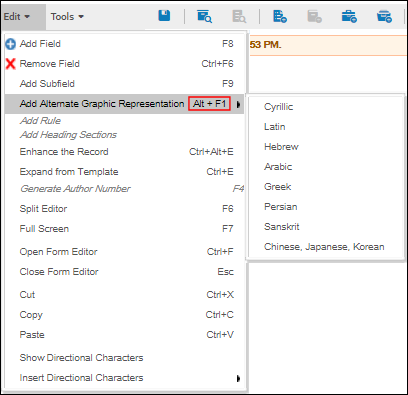Click the add portfolio briefcase icon
408x395 pixels.
click(349, 16)
